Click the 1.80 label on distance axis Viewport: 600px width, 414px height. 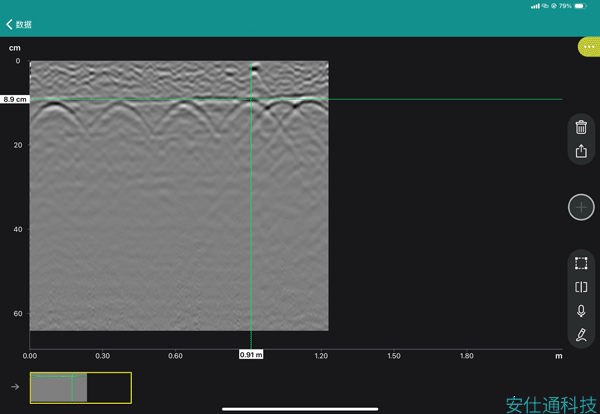pos(466,356)
